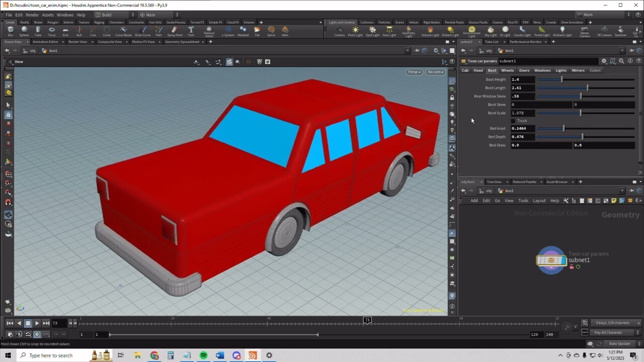
Task: Toggle real-time playback in playback controls
Action: (37, 333)
